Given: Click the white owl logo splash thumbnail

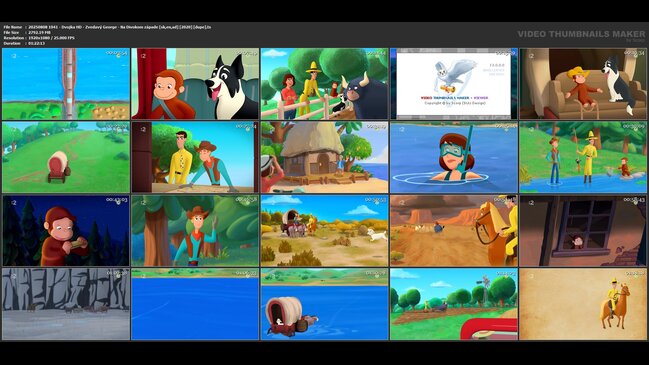Looking at the screenshot, I should tap(454, 84).
